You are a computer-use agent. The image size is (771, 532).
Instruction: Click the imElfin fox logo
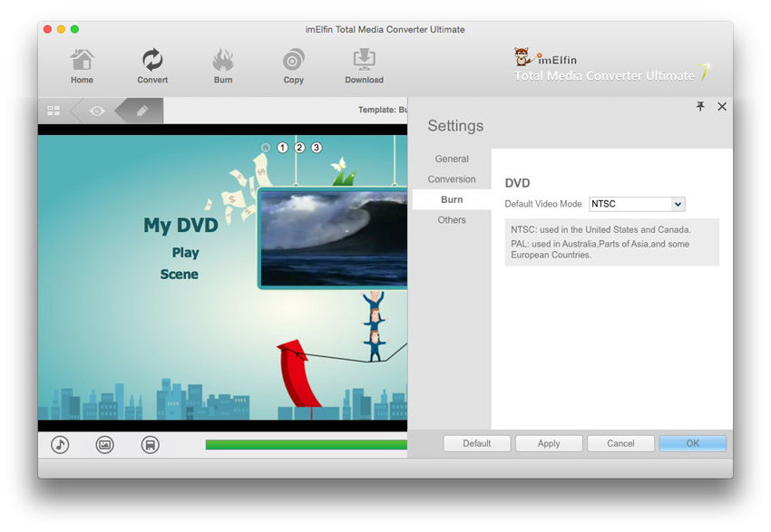click(522, 57)
